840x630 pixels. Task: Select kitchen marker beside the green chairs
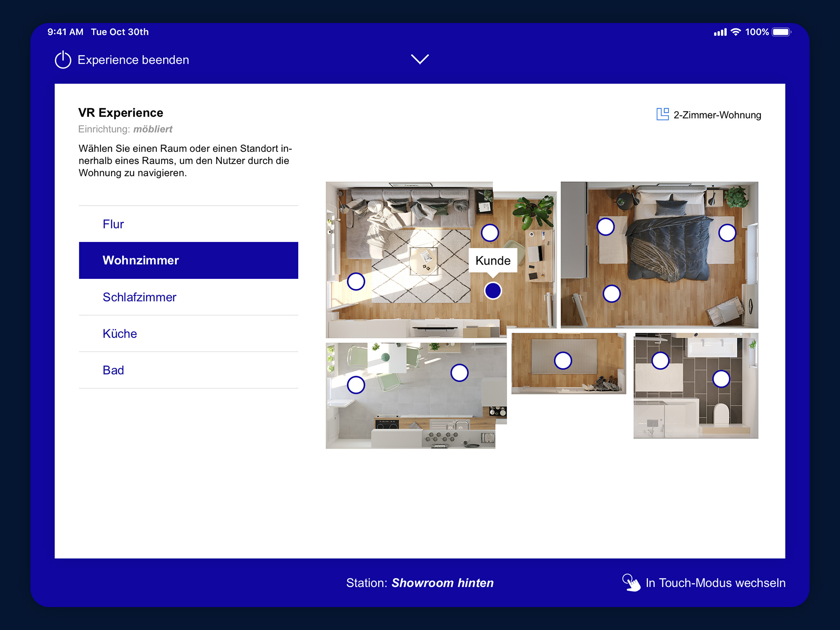[x=356, y=385]
